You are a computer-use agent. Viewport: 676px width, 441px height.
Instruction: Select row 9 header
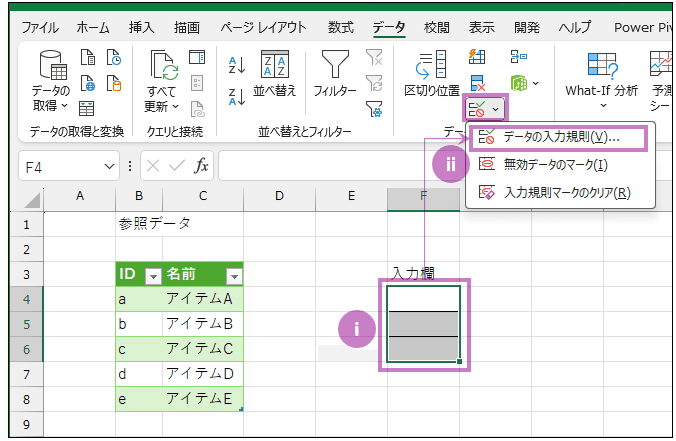tap(26, 425)
